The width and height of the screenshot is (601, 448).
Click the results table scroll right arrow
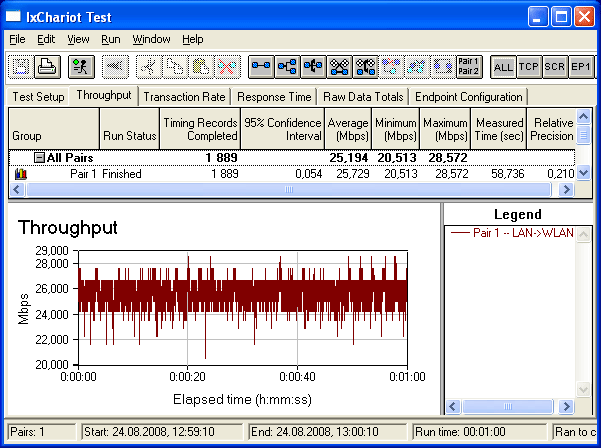pyautogui.click(x=567, y=189)
